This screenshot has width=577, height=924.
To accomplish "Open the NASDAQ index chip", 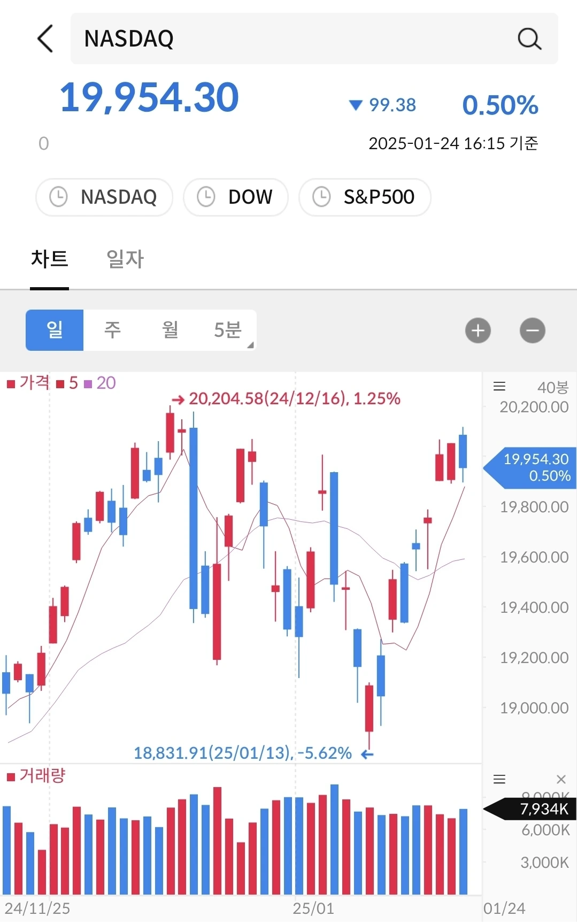I will coord(104,197).
